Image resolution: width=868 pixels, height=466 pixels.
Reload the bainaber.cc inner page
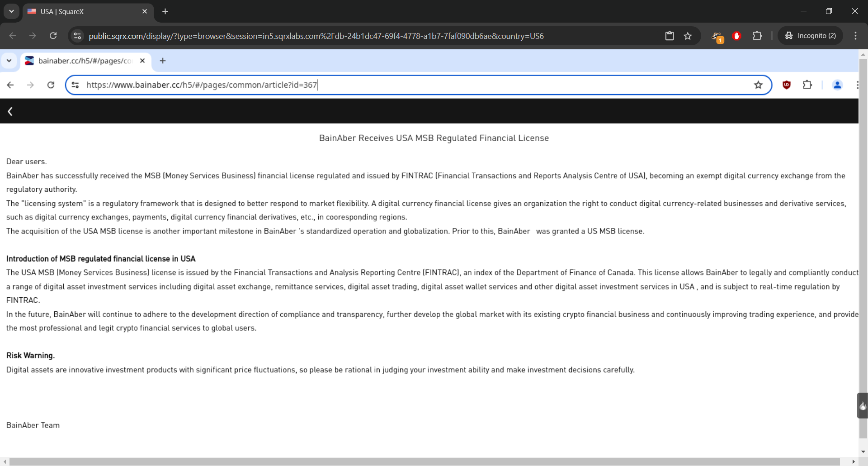coord(51,85)
